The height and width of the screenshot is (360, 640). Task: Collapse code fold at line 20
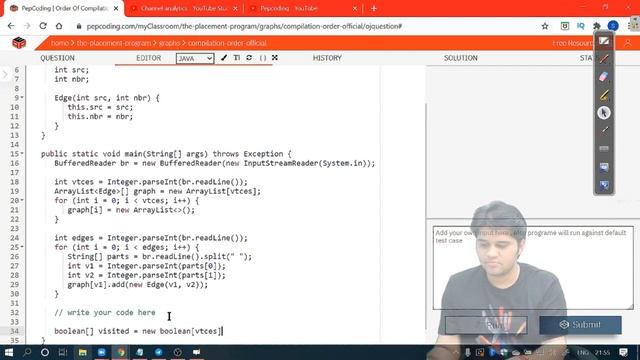click(22, 200)
